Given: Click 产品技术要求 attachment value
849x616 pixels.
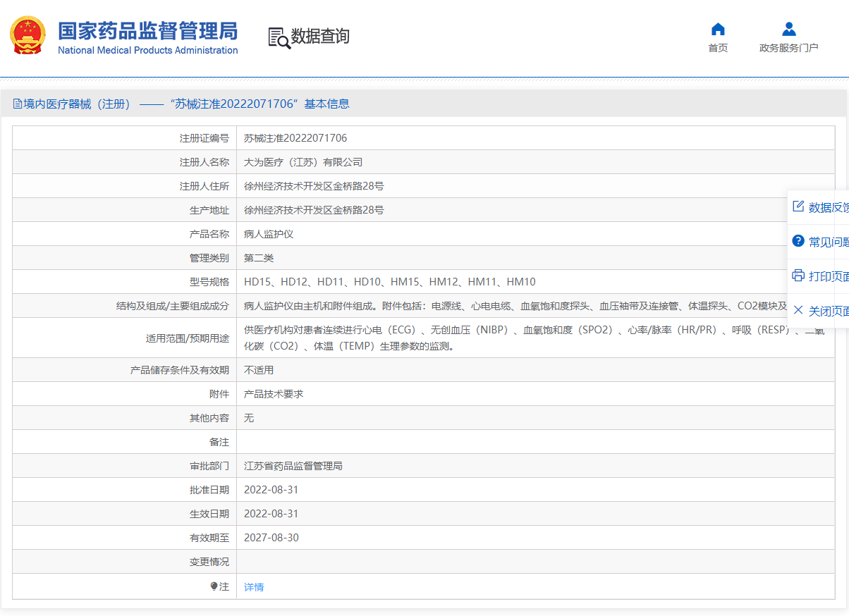Looking at the screenshot, I should [x=274, y=394].
